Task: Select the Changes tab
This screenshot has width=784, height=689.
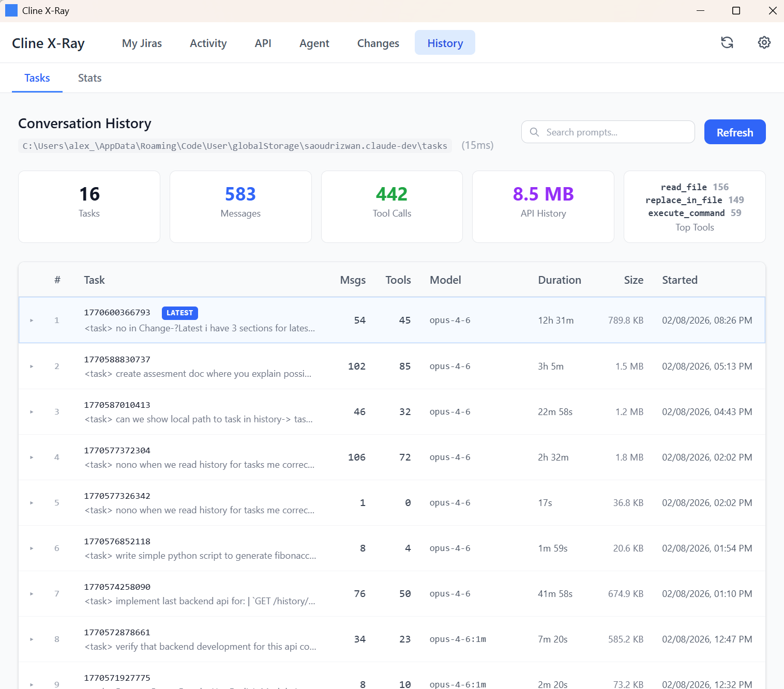Action: coord(378,43)
